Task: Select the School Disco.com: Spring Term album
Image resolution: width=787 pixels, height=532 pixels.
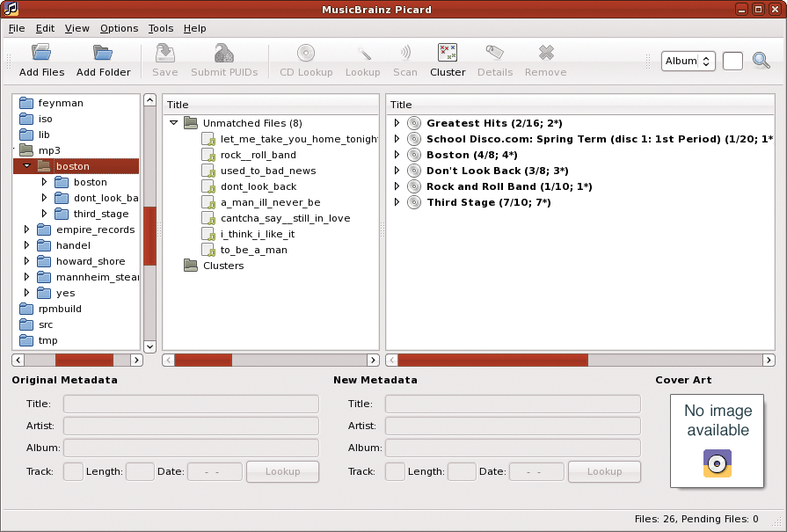Action: pos(600,139)
